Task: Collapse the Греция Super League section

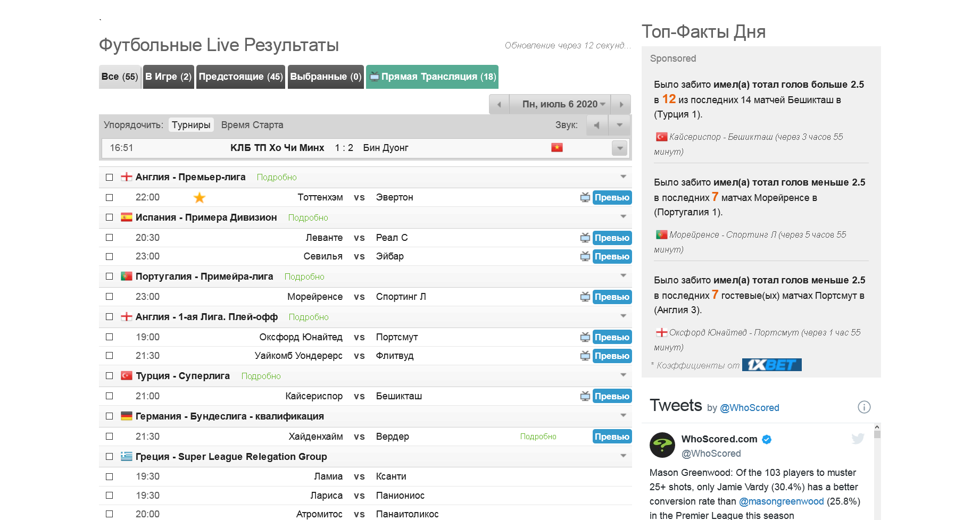Action: 623,456
